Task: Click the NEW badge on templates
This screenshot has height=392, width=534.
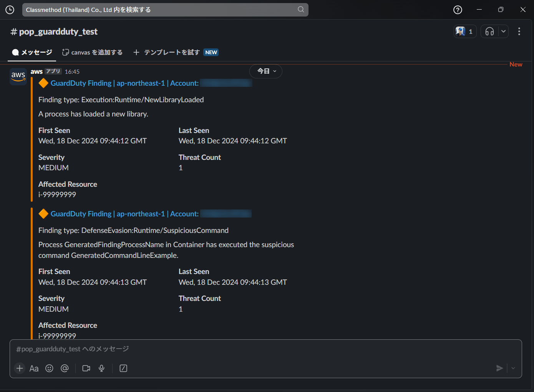Action: pyautogui.click(x=211, y=52)
